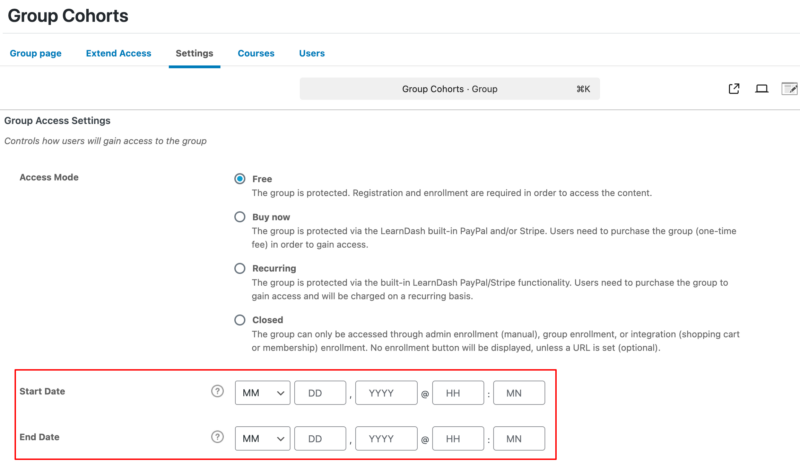
Task: Click the open in new tab icon
Action: tap(734, 89)
